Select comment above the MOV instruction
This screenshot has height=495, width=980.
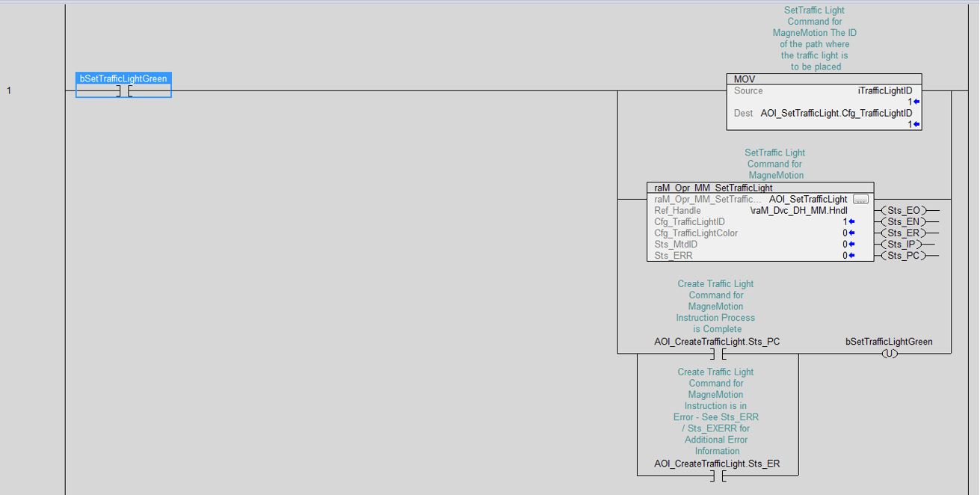[815, 39]
